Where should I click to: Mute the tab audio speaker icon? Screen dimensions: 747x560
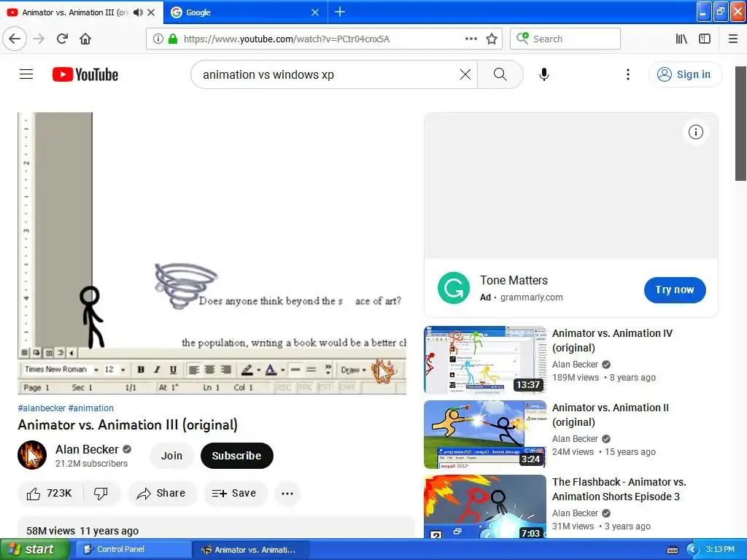[x=138, y=12]
